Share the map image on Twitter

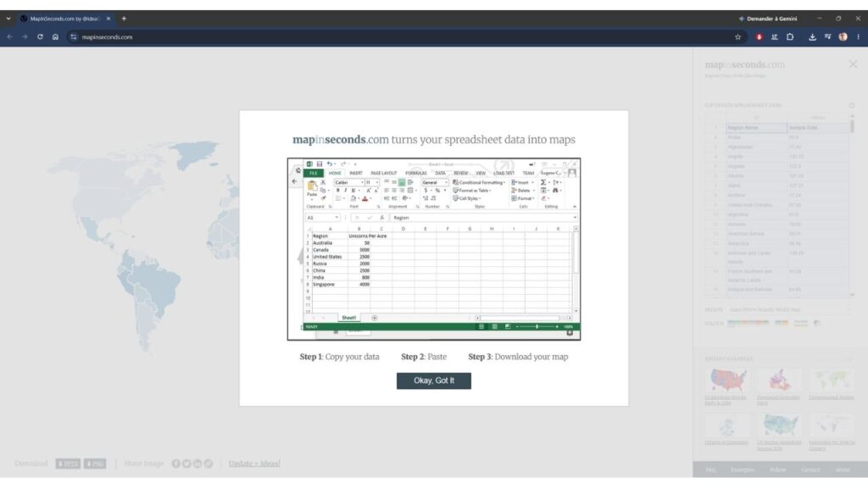pos(186,463)
